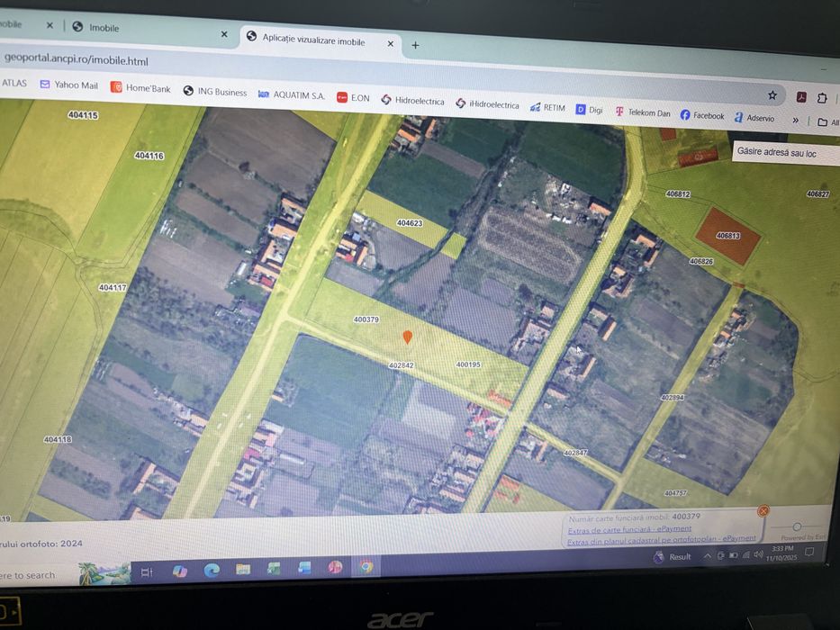The image size is (840, 630).
Task: Open the Adobe PDF extension icon
Action: tap(801, 97)
